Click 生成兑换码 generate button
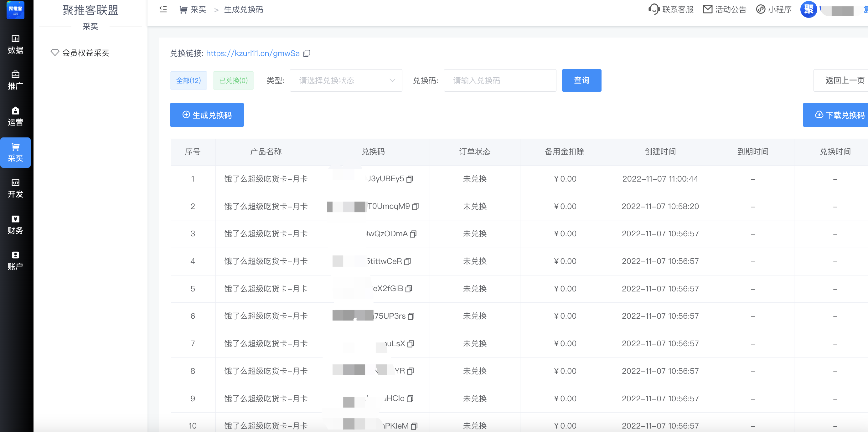The width and height of the screenshot is (868, 432). [207, 115]
